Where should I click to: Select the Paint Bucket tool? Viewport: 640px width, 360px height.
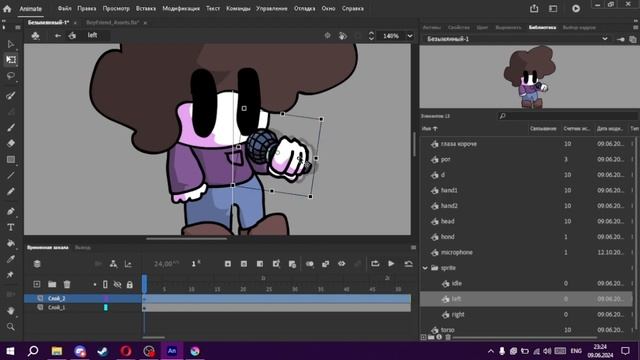11,243
